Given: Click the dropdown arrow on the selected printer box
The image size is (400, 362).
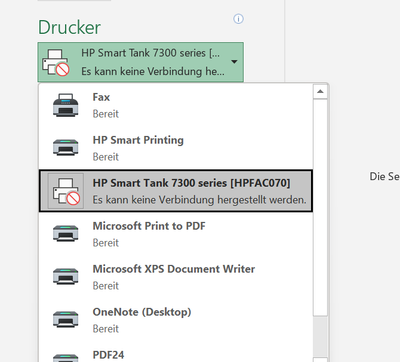Looking at the screenshot, I should pyautogui.click(x=234, y=62).
